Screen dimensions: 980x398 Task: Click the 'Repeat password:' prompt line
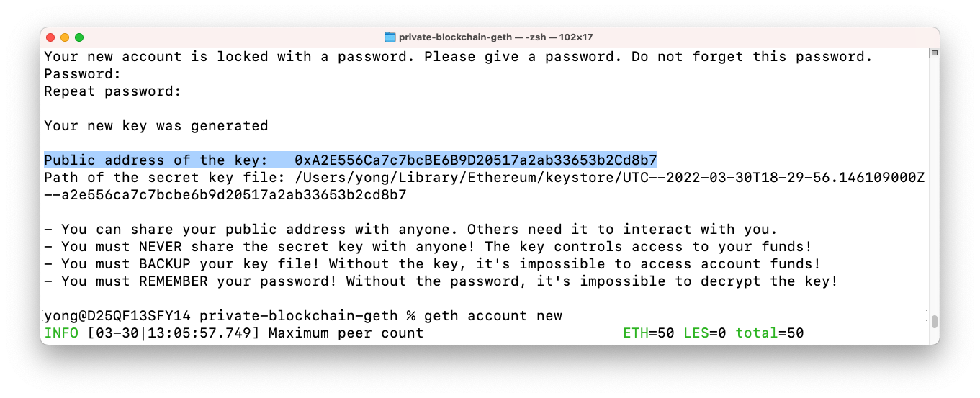tap(112, 91)
